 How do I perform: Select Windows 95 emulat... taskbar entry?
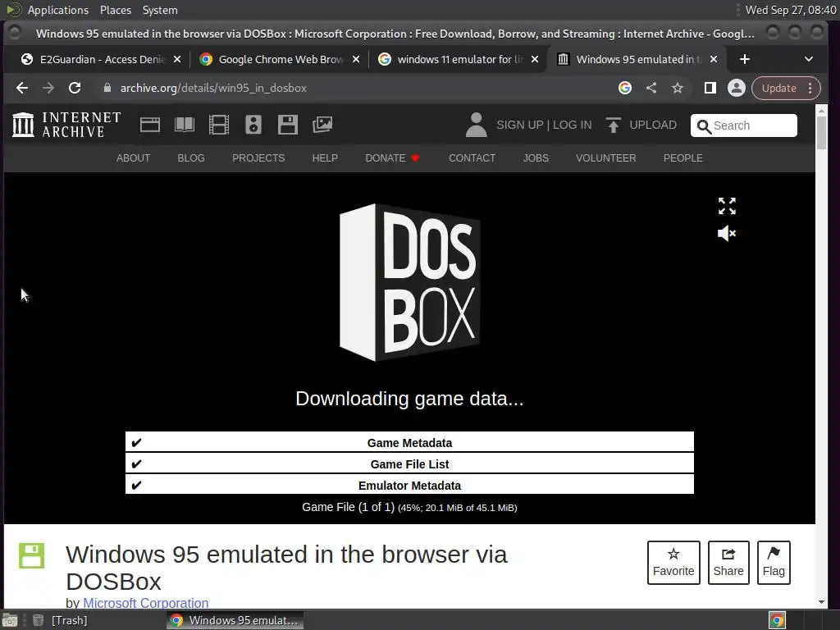pyautogui.click(x=235, y=620)
